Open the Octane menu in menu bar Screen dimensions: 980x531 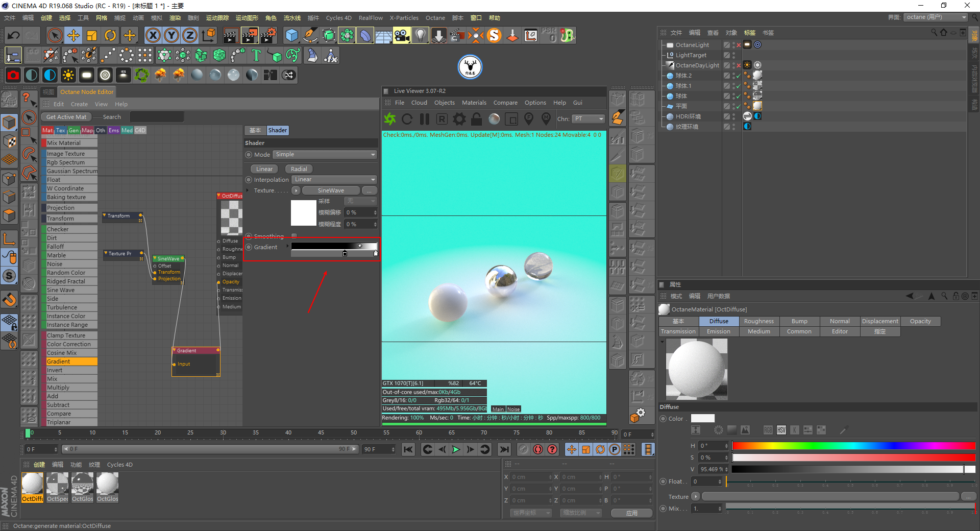pyautogui.click(x=435, y=18)
